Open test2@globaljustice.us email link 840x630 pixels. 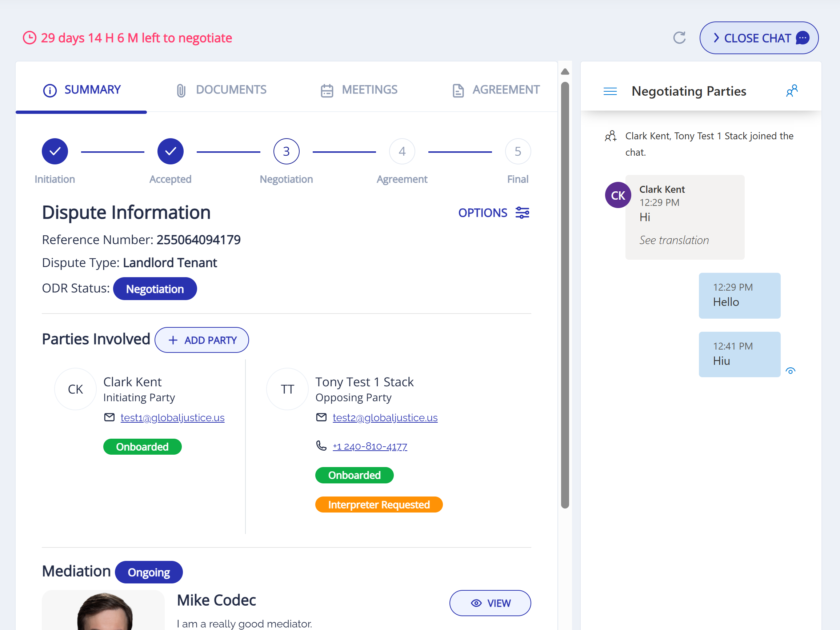385,418
